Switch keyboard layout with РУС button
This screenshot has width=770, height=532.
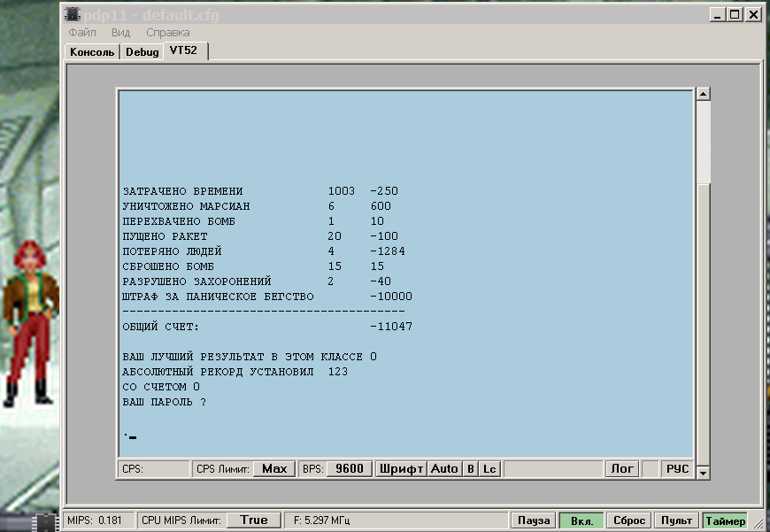click(676, 468)
